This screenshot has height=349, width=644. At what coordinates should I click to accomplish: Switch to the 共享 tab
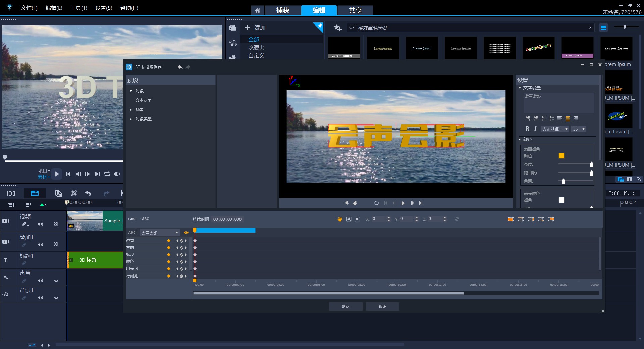355,10
